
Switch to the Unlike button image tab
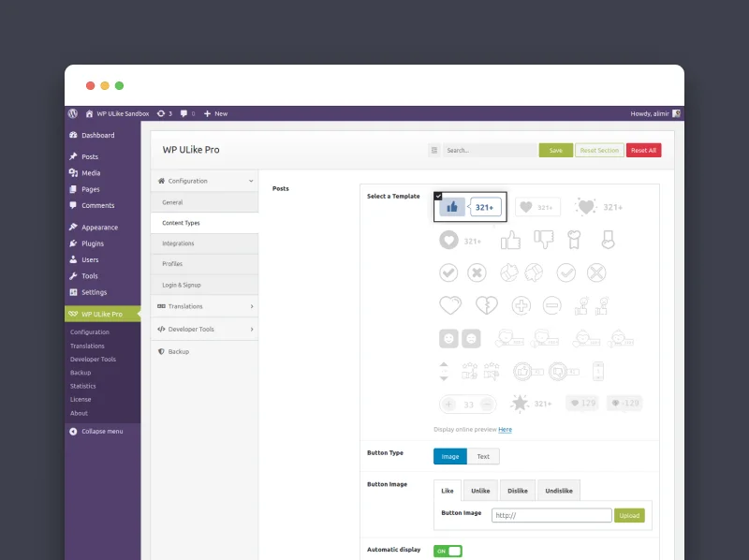pos(480,490)
